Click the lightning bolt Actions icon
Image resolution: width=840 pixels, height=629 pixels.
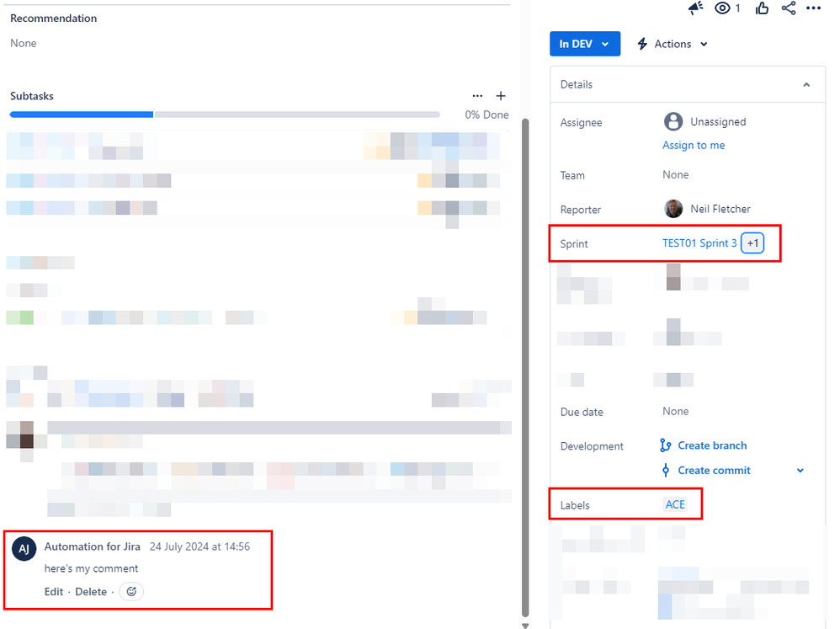click(x=642, y=44)
